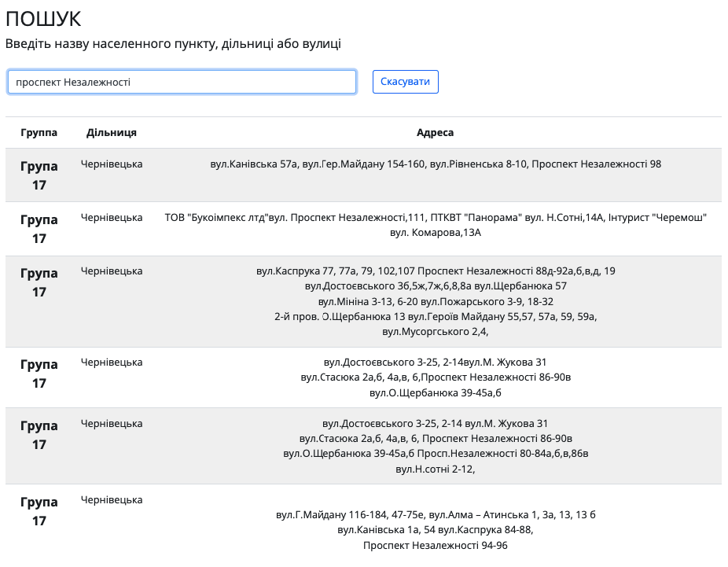Click the "Просп.Незалежності 80-84а,б,в,86в" address line
Viewport: 728px width, 567px height.
tap(436, 454)
